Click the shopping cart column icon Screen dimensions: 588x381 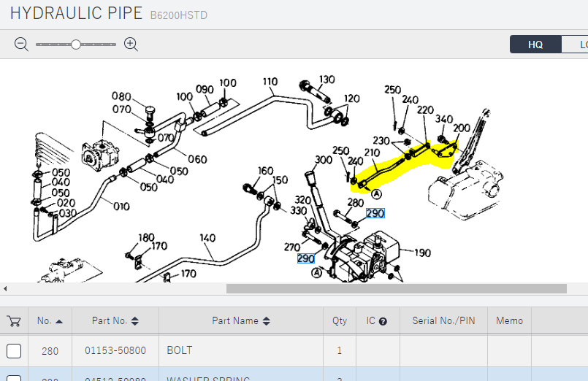(x=14, y=321)
